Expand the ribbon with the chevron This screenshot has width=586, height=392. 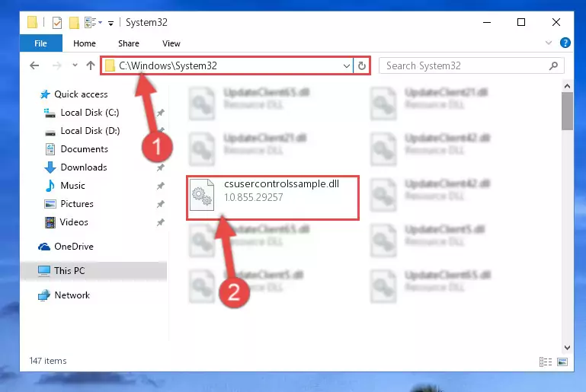pyautogui.click(x=548, y=43)
